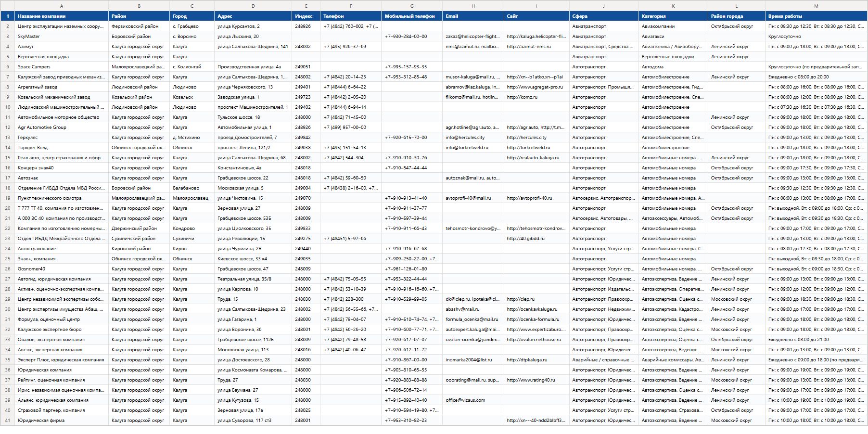Select the 'Авиакомпании' category cell
Screen dimensions: 868x434
point(673,26)
